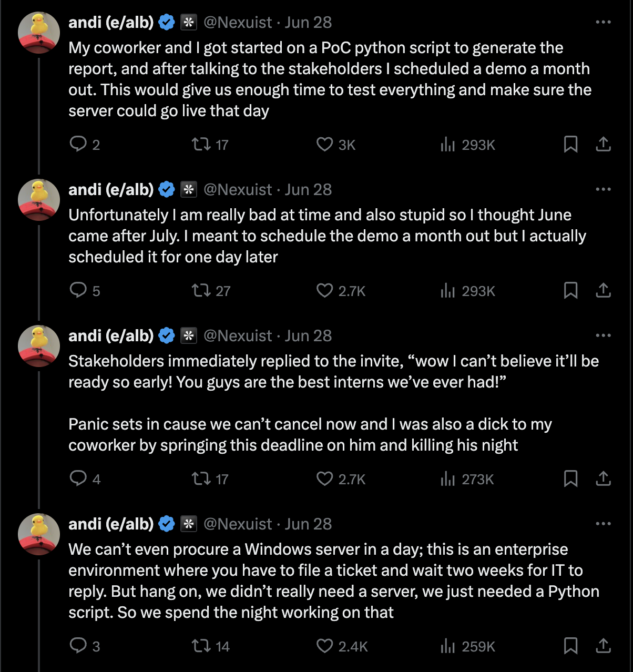Viewport: 633px width, 672px height.
Task: Bookmark the Windows server tweet
Action: pos(570,646)
